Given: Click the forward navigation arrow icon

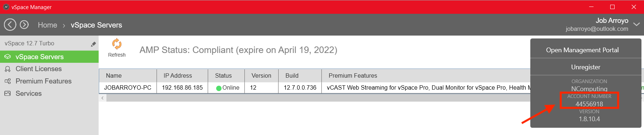Looking at the screenshot, I should (x=24, y=25).
